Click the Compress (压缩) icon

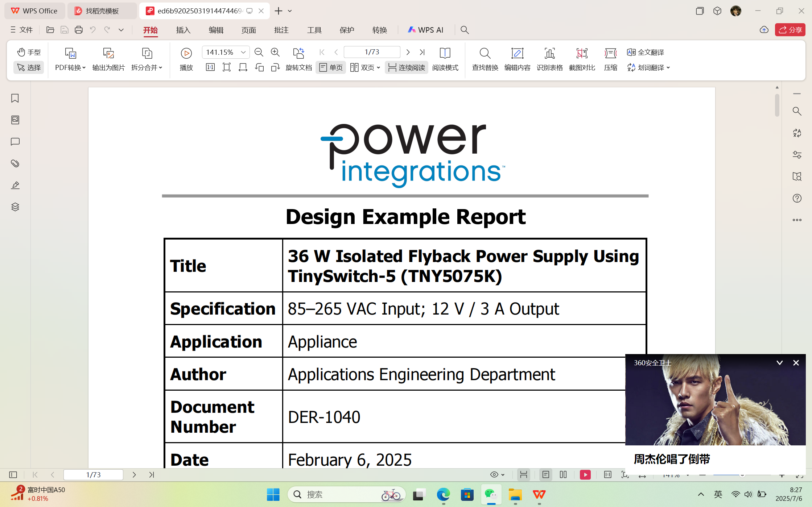(x=610, y=53)
